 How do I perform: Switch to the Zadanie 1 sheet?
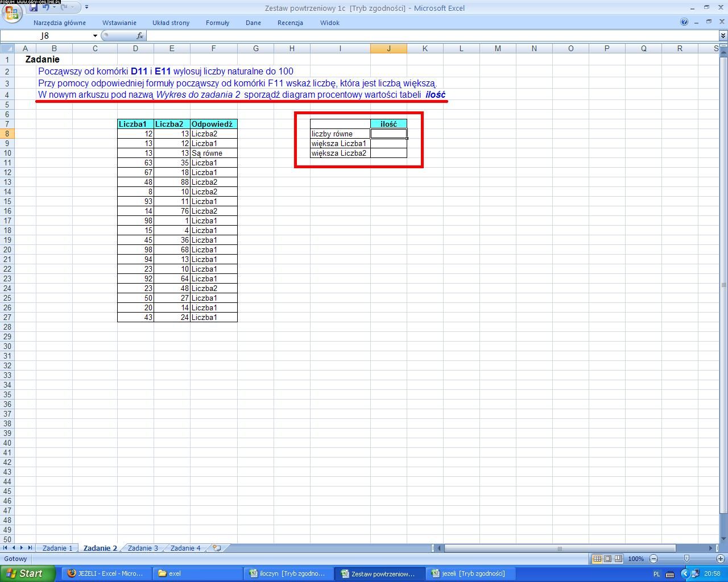tap(57, 548)
